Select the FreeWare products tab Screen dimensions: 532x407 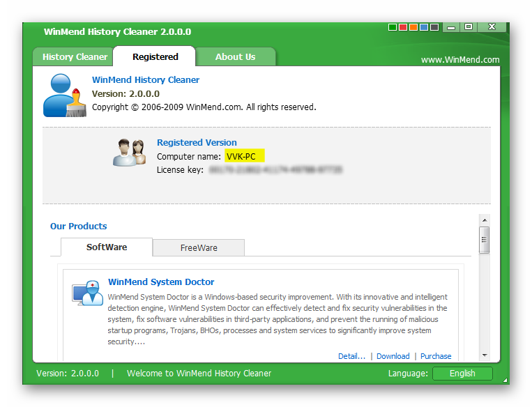[199, 248]
